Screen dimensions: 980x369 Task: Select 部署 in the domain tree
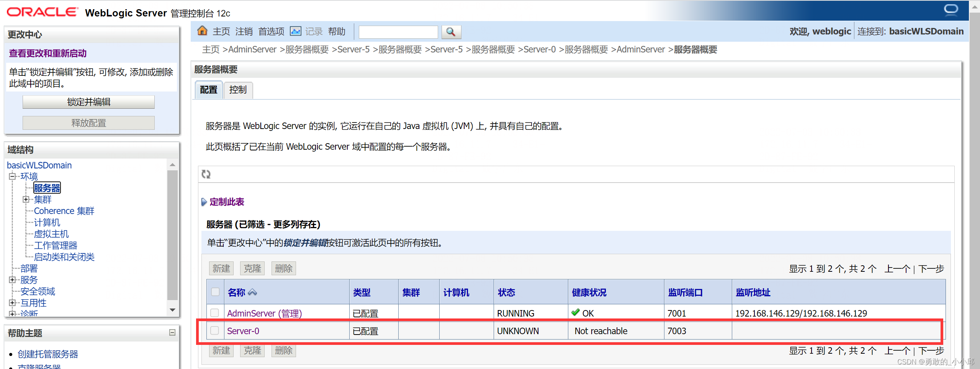point(29,268)
